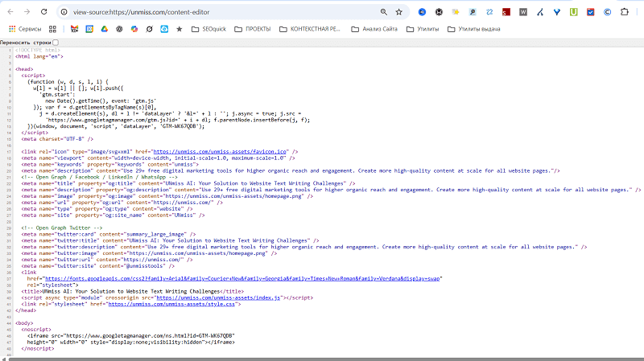644x361 pixels.
Task: Open the light blue square bookmark
Action: (164, 29)
